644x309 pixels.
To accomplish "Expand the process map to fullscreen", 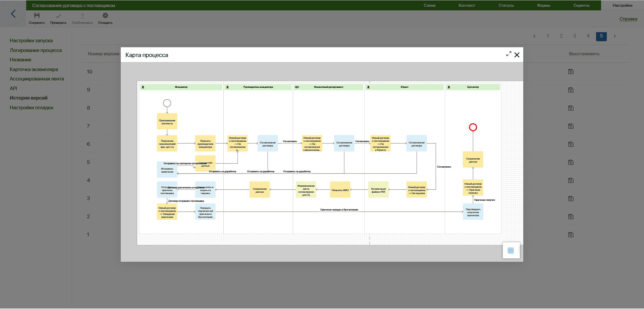I will (x=508, y=54).
